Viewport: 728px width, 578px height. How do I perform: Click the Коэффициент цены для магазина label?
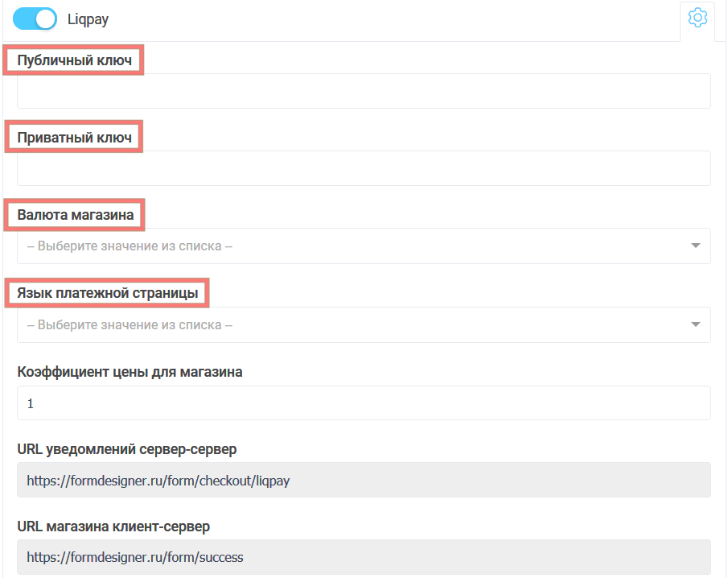tap(130, 371)
